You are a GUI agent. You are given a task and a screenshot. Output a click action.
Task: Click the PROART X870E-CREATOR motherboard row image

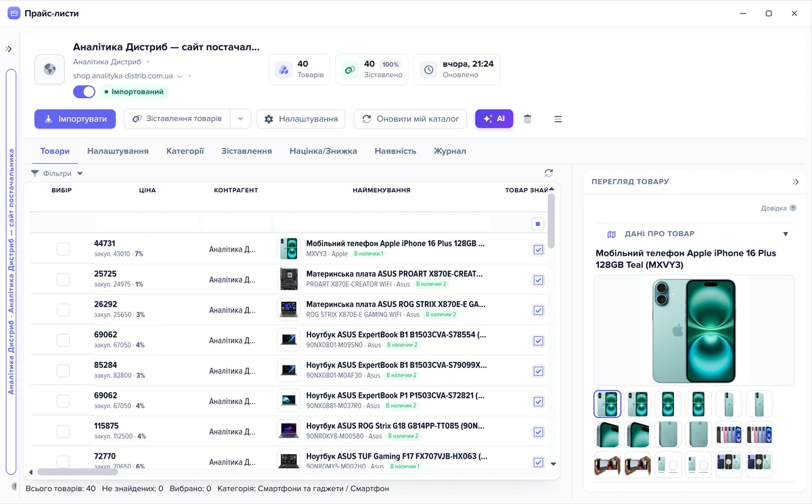tap(289, 279)
